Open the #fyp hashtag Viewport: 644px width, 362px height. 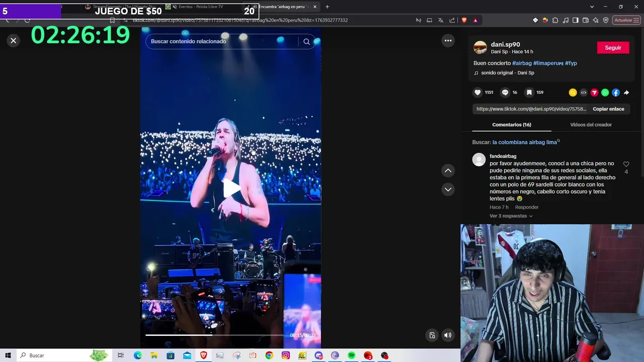pos(571,63)
